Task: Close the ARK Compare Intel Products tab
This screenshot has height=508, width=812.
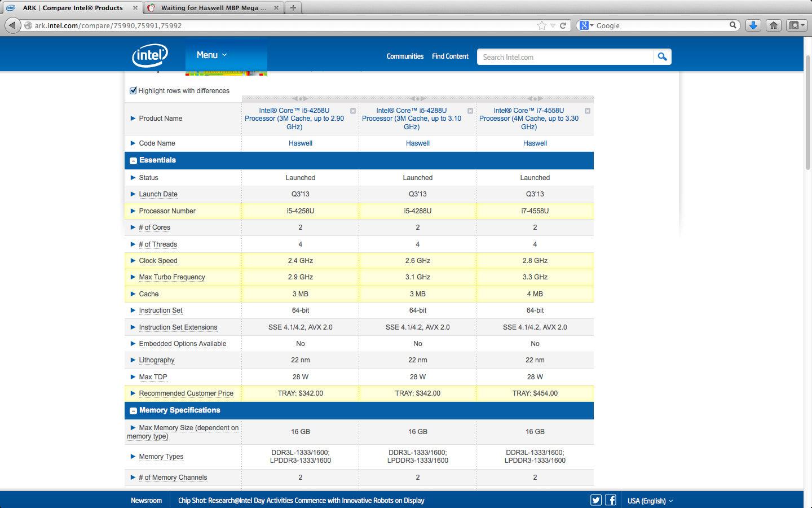Action: 135,8
